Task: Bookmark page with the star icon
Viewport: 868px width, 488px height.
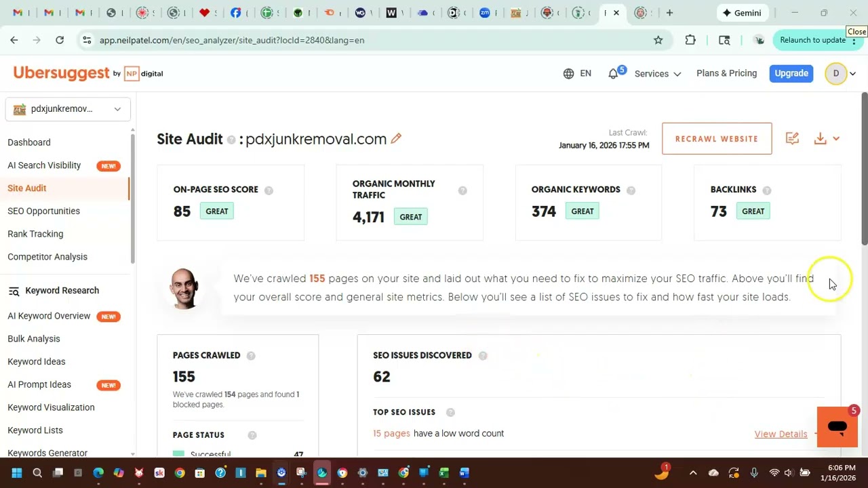Action: (658, 40)
